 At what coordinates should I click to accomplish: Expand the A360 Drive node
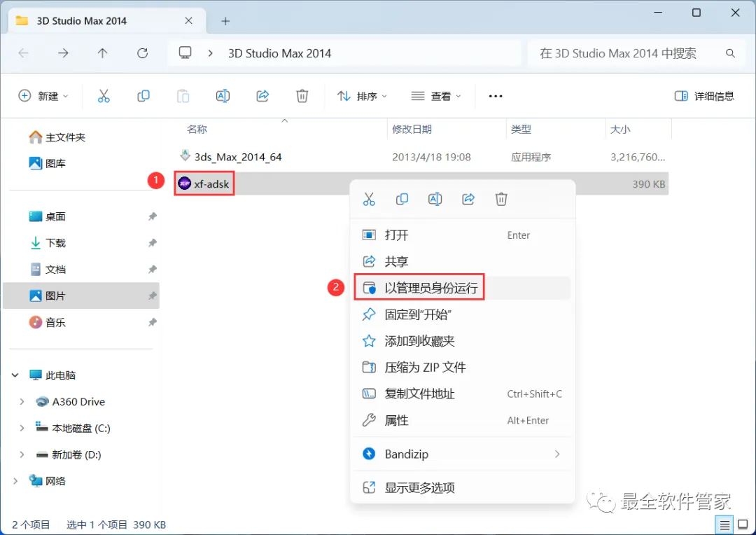tap(22, 401)
